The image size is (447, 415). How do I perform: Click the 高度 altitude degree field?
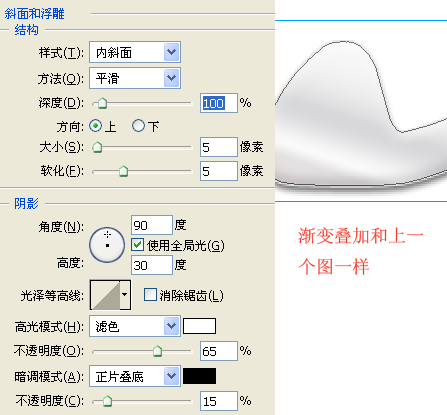point(152,265)
